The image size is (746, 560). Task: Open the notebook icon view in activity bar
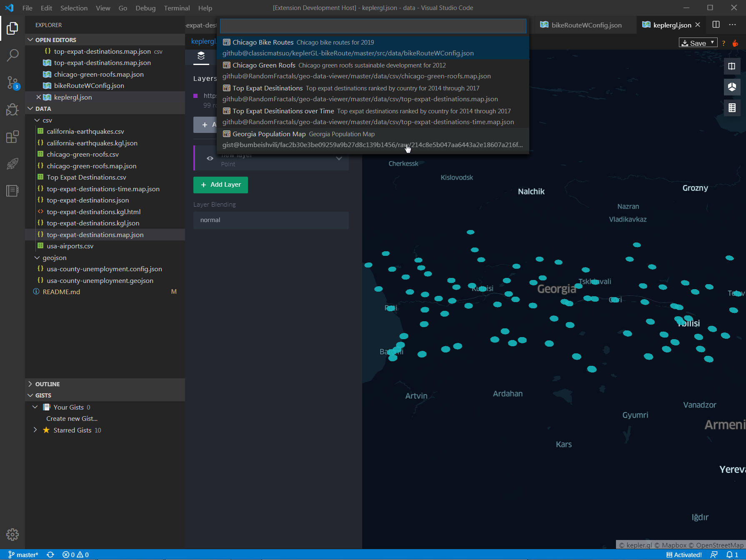(13, 191)
